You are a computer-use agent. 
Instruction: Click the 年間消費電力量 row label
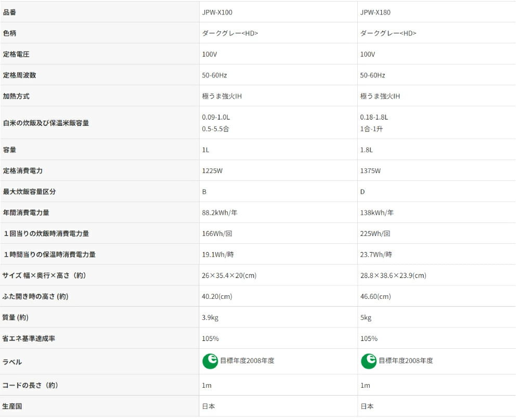tap(26, 213)
